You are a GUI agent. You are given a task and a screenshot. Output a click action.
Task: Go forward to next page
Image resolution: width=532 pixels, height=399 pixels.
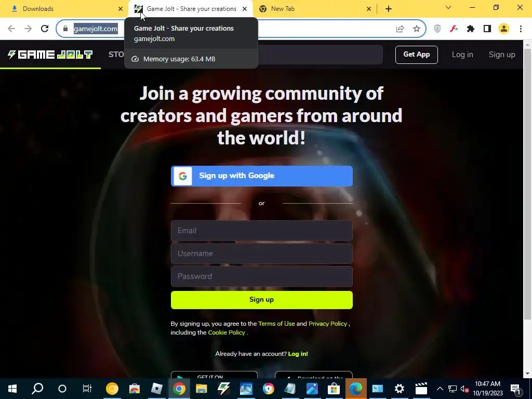click(28, 29)
